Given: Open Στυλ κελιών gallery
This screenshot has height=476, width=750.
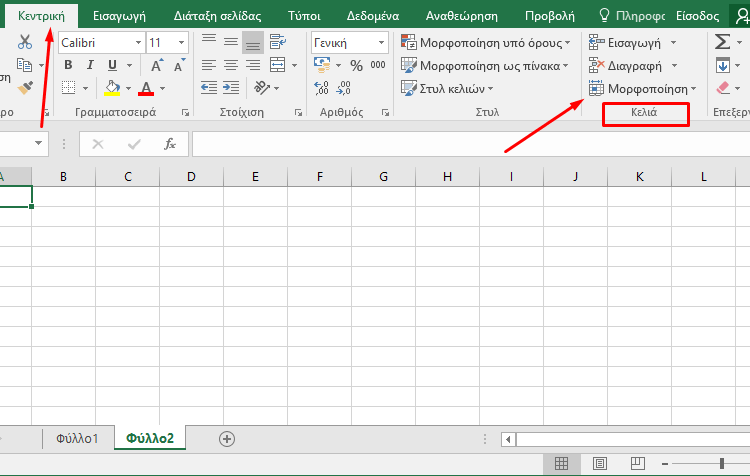Looking at the screenshot, I should pyautogui.click(x=447, y=89).
